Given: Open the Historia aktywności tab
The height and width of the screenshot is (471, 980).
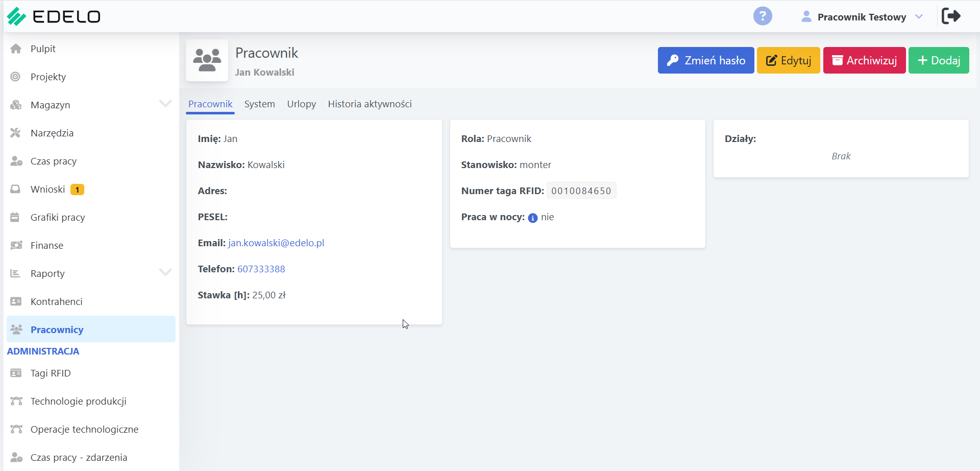Looking at the screenshot, I should [x=370, y=104].
